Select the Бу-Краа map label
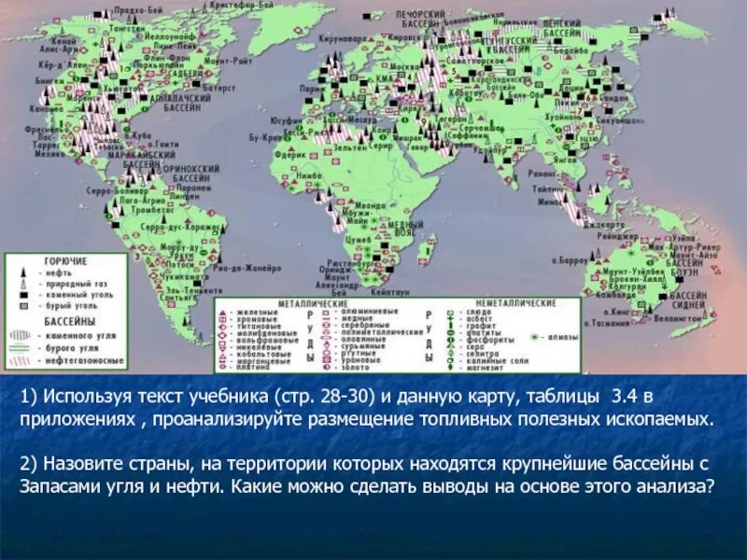The height and width of the screenshot is (560, 747). click(264, 137)
